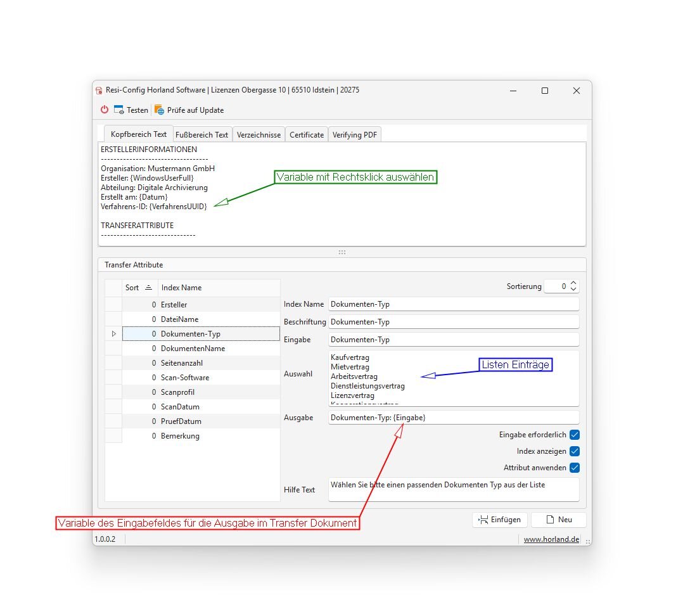The height and width of the screenshot is (616, 683).
Task: Click the Sort column sort arrow icon
Action: click(x=148, y=288)
